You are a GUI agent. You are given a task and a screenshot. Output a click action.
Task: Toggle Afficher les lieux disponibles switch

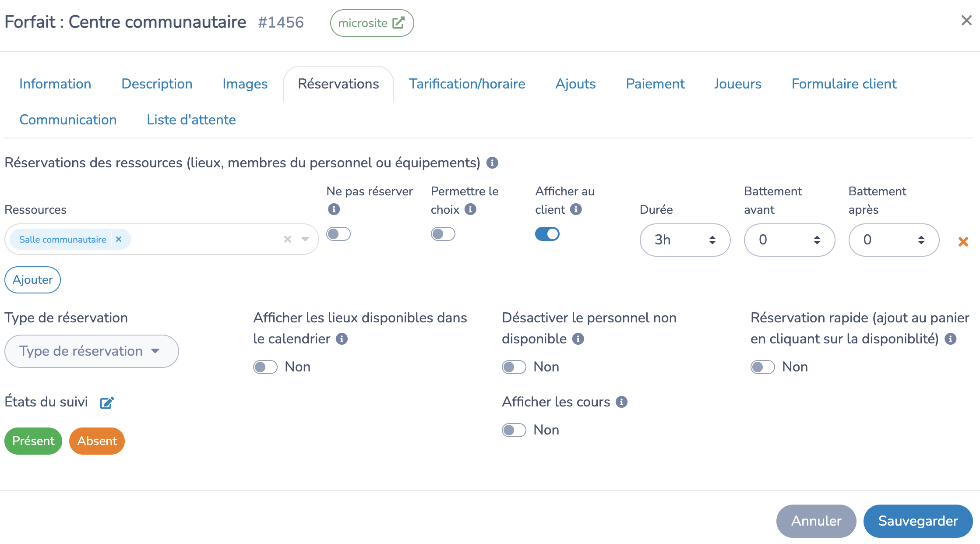click(x=265, y=367)
